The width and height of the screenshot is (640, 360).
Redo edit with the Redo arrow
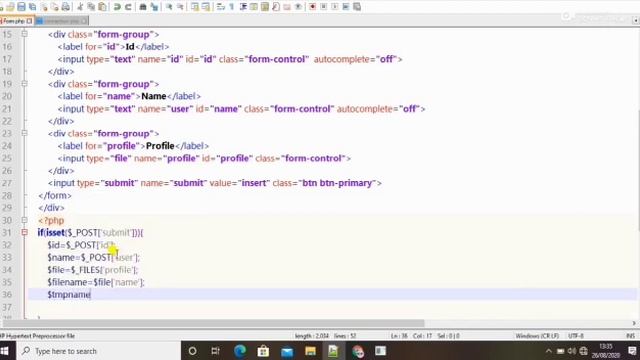(x=128, y=7)
